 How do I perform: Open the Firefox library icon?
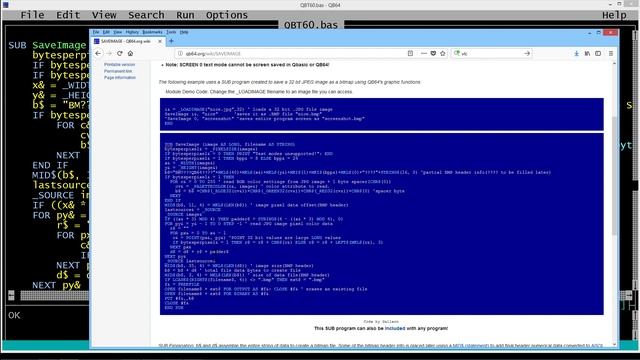[x=587, y=53]
